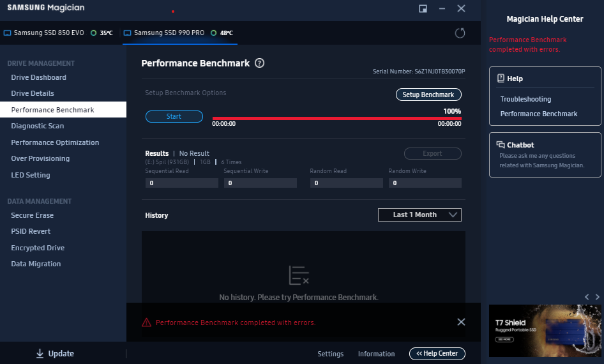The height and width of the screenshot is (364, 604).
Task: Open LED Setting in the sidebar
Action: point(31,175)
